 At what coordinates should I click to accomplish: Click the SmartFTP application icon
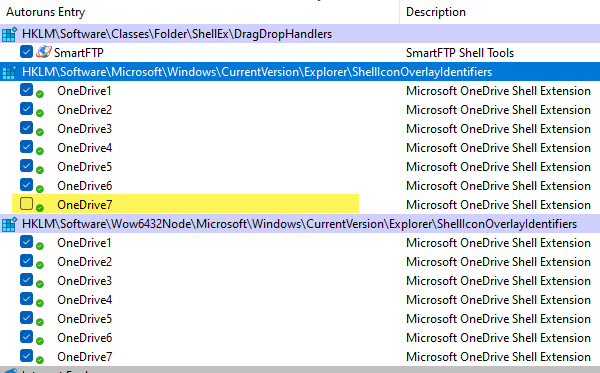click(44, 52)
